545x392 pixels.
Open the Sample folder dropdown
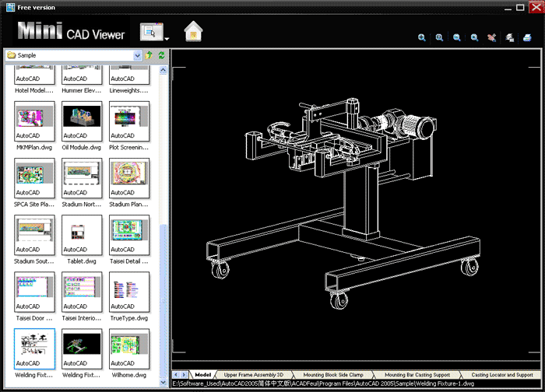pyautogui.click(x=137, y=55)
